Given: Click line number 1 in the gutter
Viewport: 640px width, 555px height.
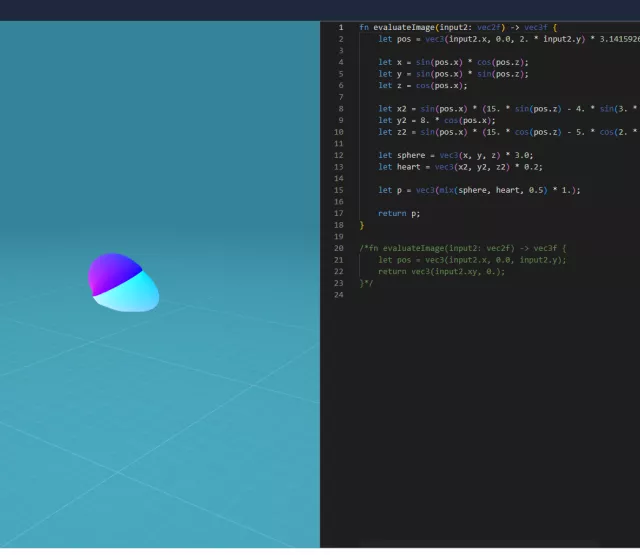Looking at the screenshot, I should click(340, 27).
